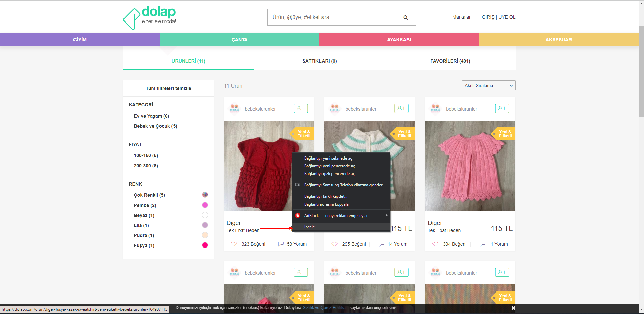644x314 pixels.
Task: Click '53 Yorum' comments text
Action: pos(297,244)
